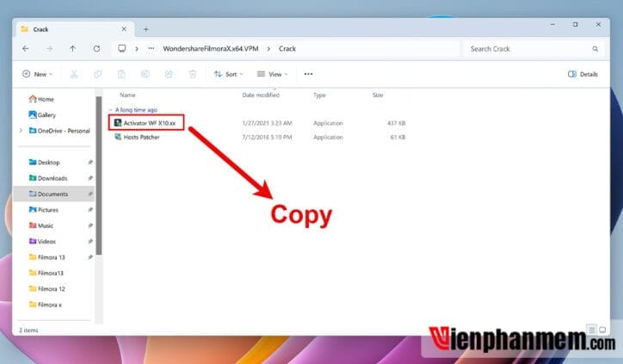Unpin Pictures using its pin icon
Viewport: 623px width, 364px height.
pyautogui.click(x=90, y=210)
